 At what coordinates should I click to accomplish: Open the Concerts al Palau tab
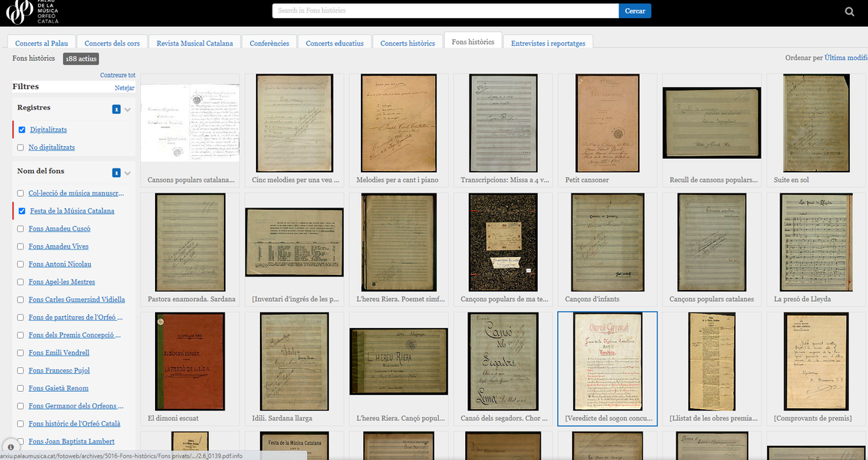click(x=41, y=43)
